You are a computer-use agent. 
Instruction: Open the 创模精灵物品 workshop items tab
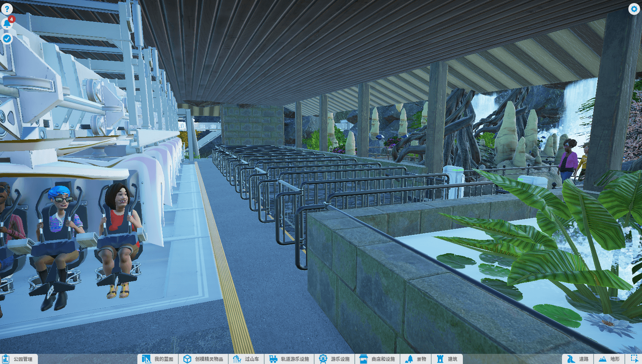tap(203, 359)
